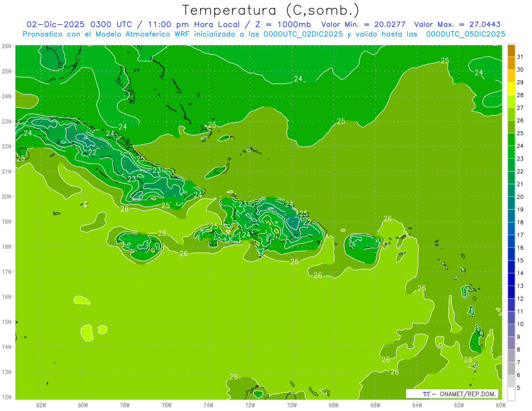Click the map title 'Temperatura (C,somb.)'

(271, 10)
